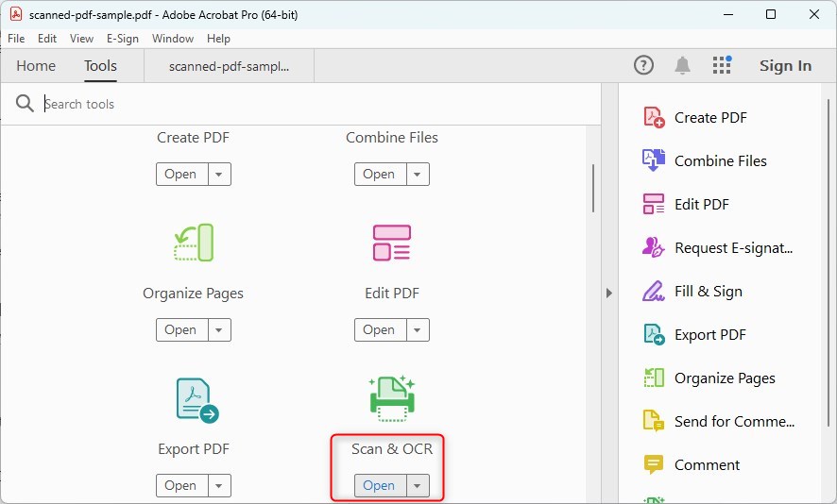The height and width of the screenshot is (504, 837).
Task: Click the Organize Pages label in center panel
Action: click(194, 294)
